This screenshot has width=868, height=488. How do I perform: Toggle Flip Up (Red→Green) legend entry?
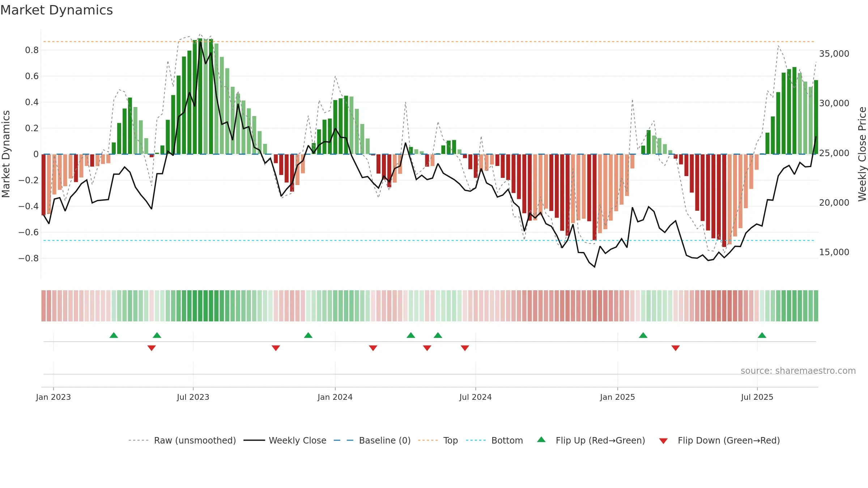pos(591,440)
